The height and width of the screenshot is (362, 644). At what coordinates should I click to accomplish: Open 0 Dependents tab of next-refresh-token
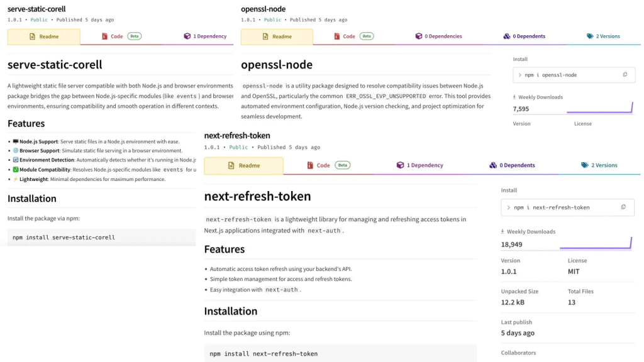(x=512, y=165)
